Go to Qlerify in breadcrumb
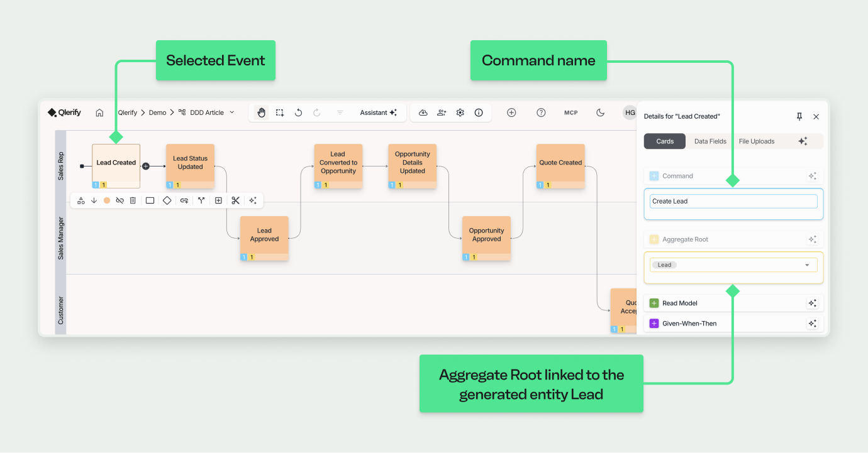The width and height of the screenshot is (868, 453). pyautogui.click(x=128, y=112)
